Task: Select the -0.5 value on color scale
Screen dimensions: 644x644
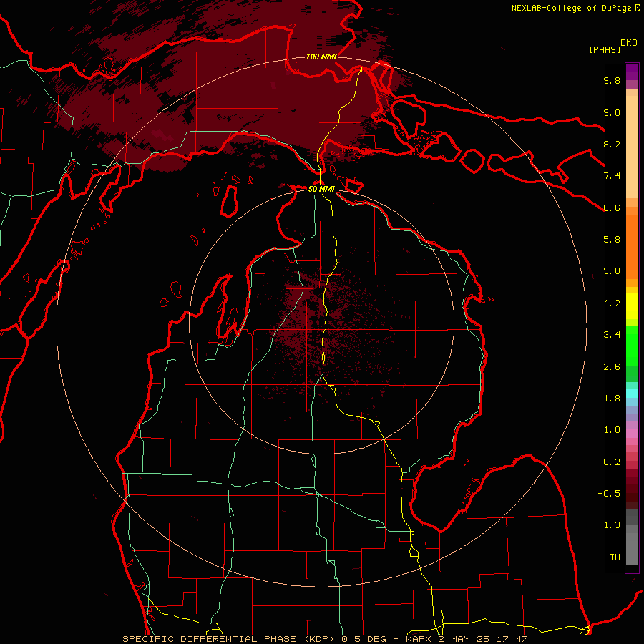Action: (x=609, y=494)
